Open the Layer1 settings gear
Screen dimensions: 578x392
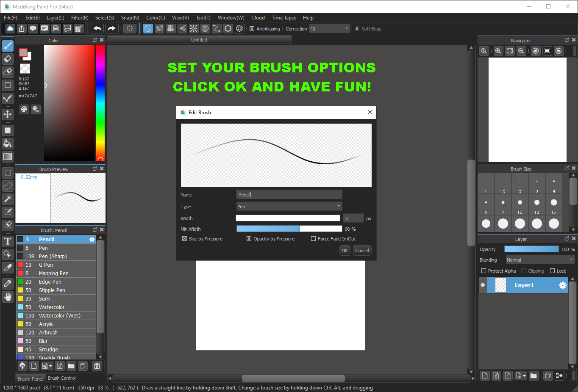pyautogui.click(x=563, y=285)
